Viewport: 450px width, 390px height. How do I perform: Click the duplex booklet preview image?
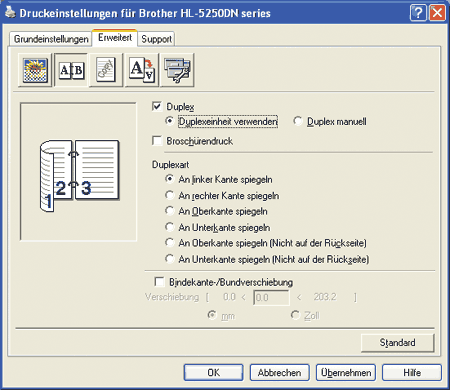coord(78,171)
